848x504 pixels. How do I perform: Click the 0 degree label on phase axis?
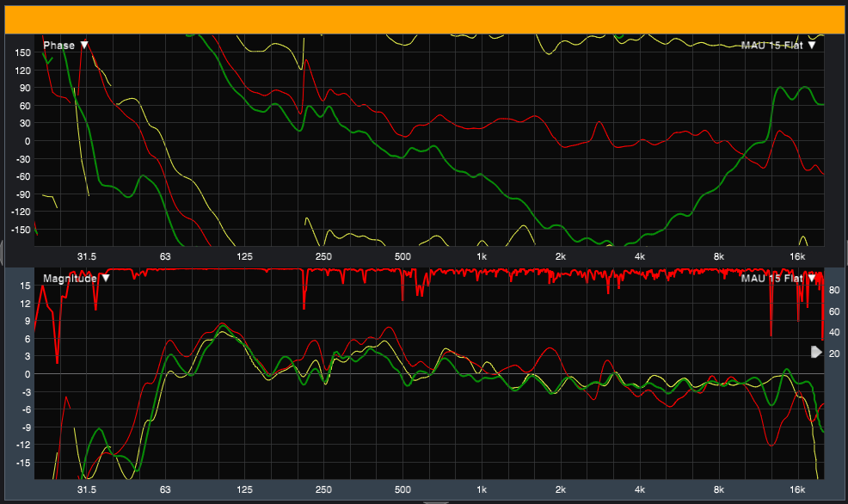click(27, 141)
